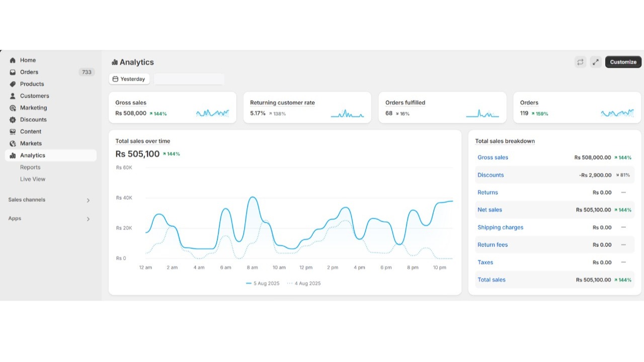Click the Returning customer rate card
644x362 pixels.
pyautogui.click(x=307, y=108)
